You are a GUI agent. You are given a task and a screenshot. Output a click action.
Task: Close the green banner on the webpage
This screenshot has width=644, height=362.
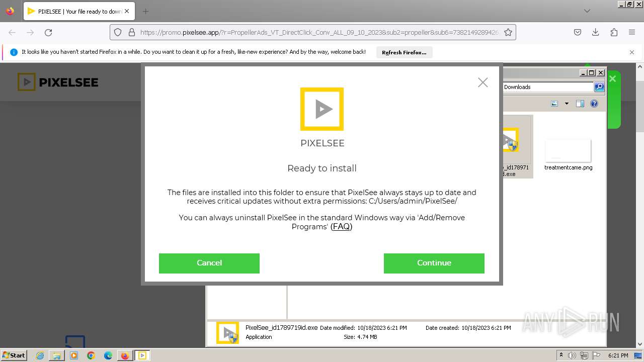coord(612,78)
